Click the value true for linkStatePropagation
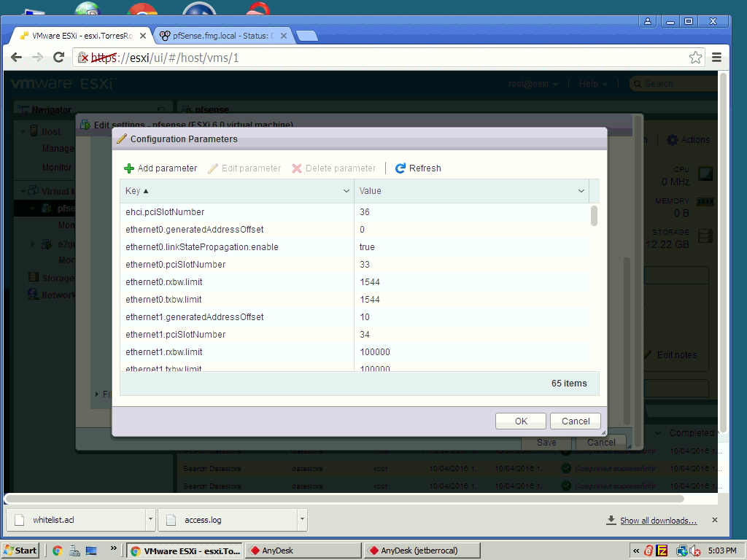The width and height of the screenshot is (747, 560). pyautogui.click(x=367, y=247)
